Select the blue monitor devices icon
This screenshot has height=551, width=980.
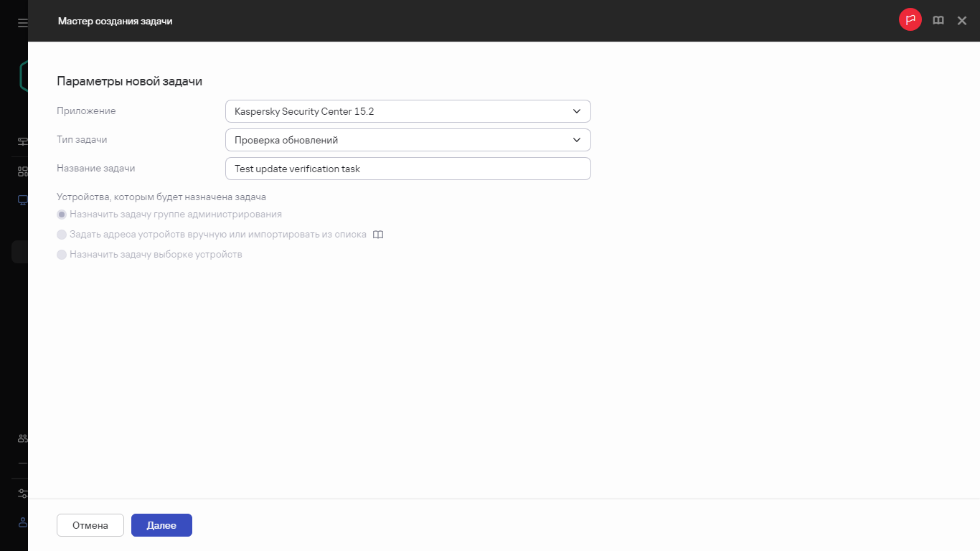[23, 200]
